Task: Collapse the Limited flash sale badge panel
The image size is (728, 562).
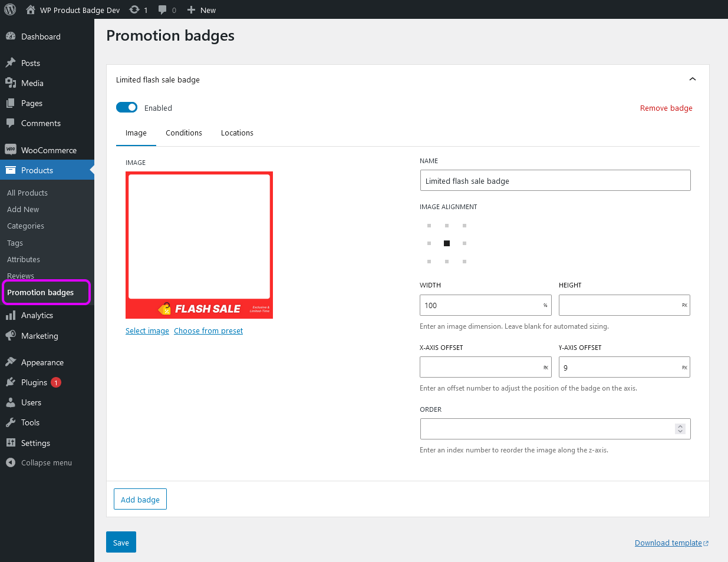Action: (692, 78)
